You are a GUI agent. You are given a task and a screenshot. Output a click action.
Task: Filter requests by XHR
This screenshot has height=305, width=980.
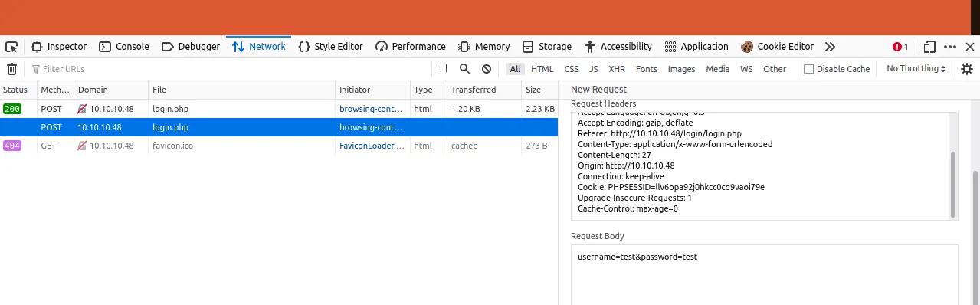point(617,69)
